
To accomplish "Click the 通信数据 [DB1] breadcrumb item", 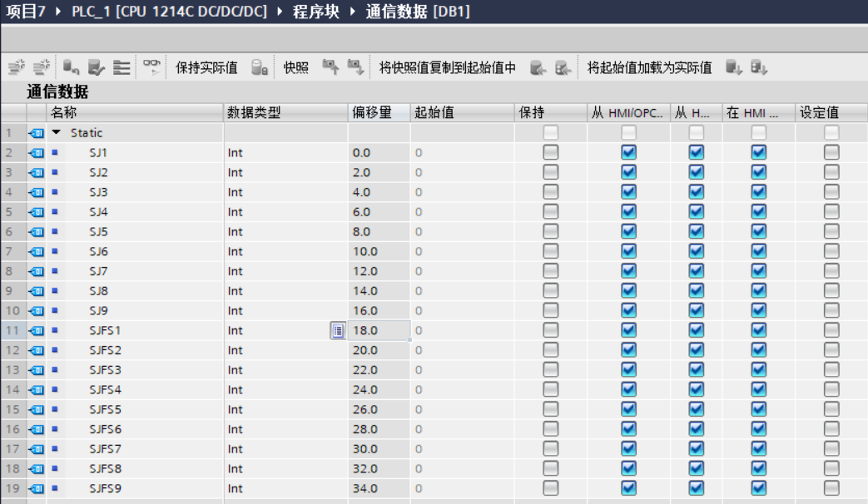I will coord(418,11).
